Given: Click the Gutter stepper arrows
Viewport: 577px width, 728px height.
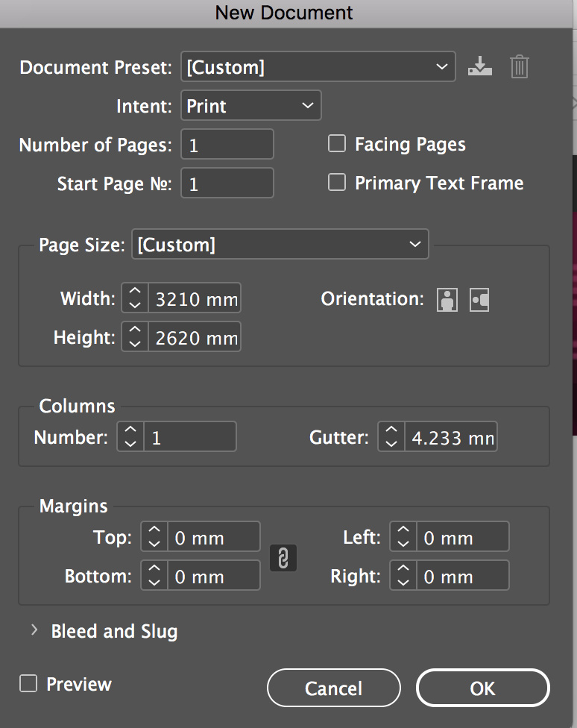Looking at the screenshot, I should tap(391, 437).
